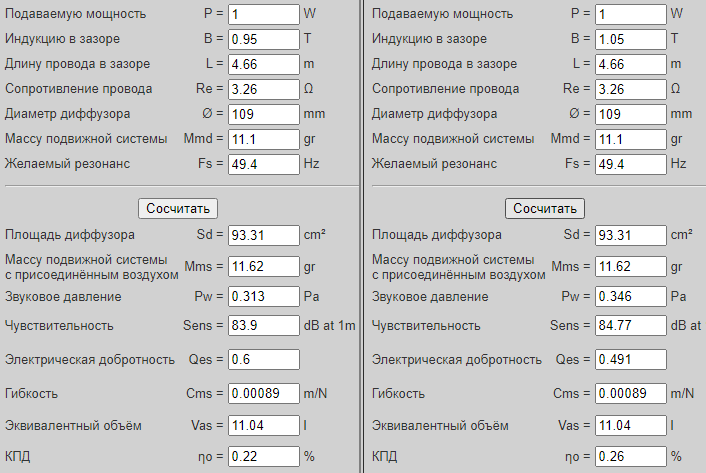This screenshot has height=473, width=706.
Task: Select left diffuser area Sd output
Action: (263, 236)
